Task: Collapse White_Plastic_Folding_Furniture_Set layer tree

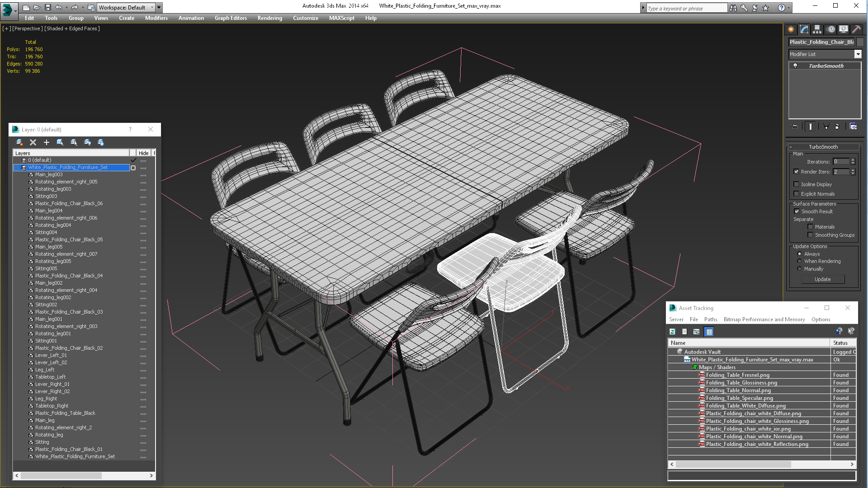Action: coord(17,168)
